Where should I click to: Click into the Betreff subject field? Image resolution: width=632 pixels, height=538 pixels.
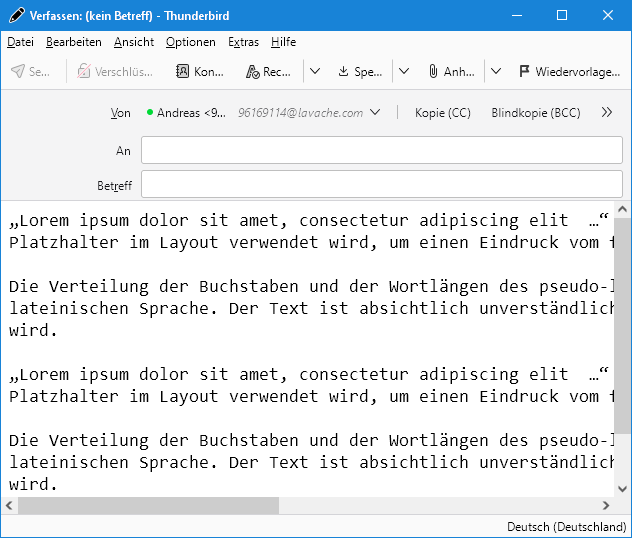pyautogui.click(x=382, y=185)
